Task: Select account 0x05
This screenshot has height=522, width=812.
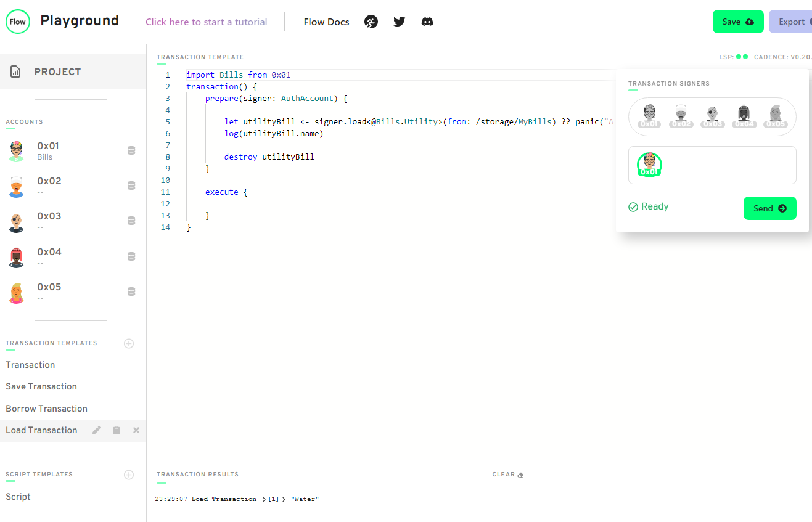Action: (x=73, y=292)
